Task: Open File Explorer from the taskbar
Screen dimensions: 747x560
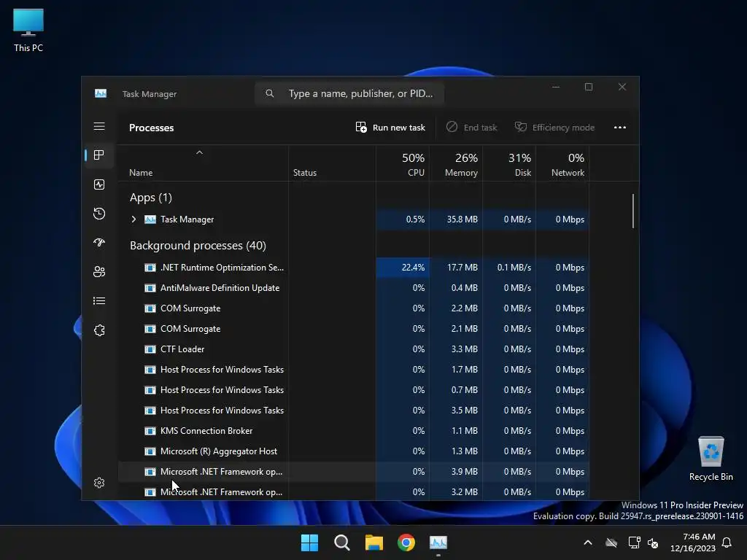Action: [x=374, y=542]
